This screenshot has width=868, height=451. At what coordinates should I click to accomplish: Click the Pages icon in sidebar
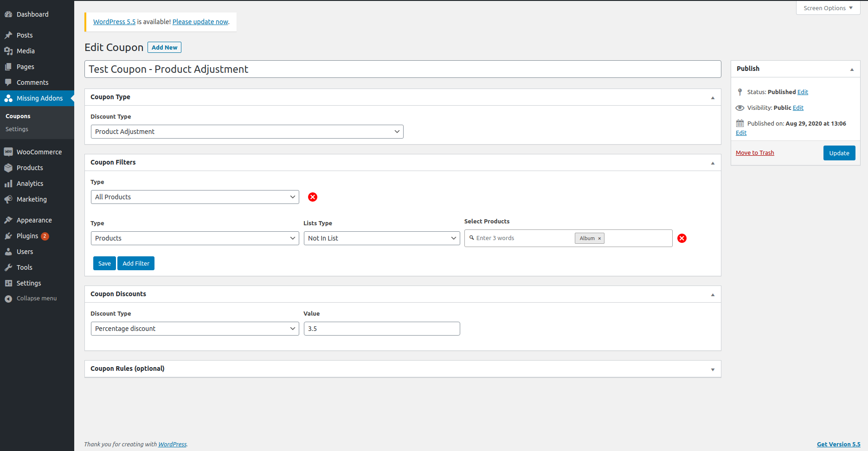point(8,67)
